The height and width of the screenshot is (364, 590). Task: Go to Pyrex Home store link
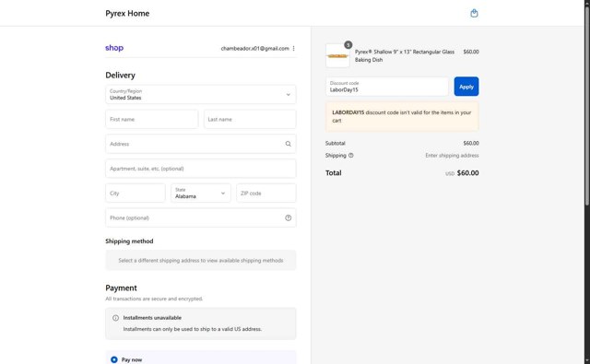[127, 13]
